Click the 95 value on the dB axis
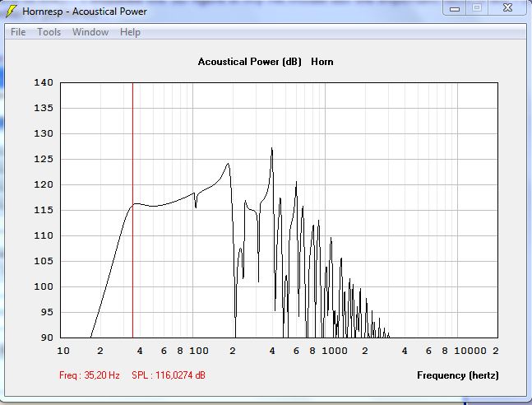This screenshot has width=532, height=405. tap(47, 312)
